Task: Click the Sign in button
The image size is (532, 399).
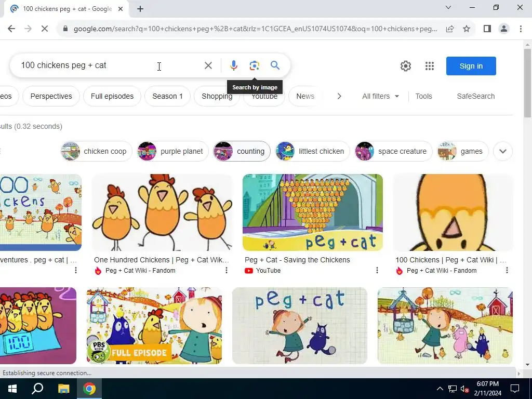Action: coord(471,66)
